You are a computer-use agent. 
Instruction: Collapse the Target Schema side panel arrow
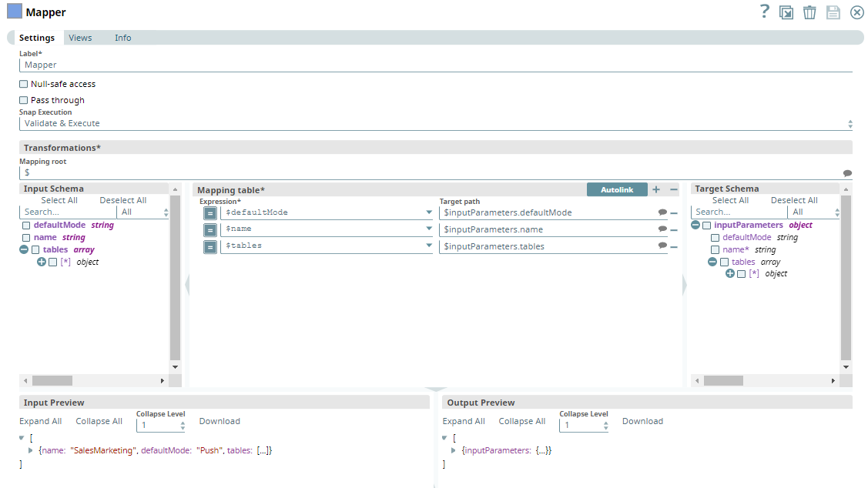click(x=685, y=285)
